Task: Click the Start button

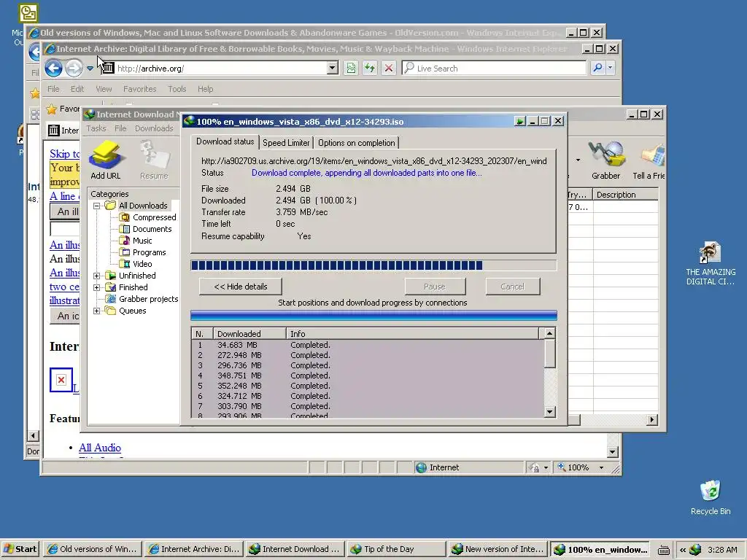Action: (20, 549)
